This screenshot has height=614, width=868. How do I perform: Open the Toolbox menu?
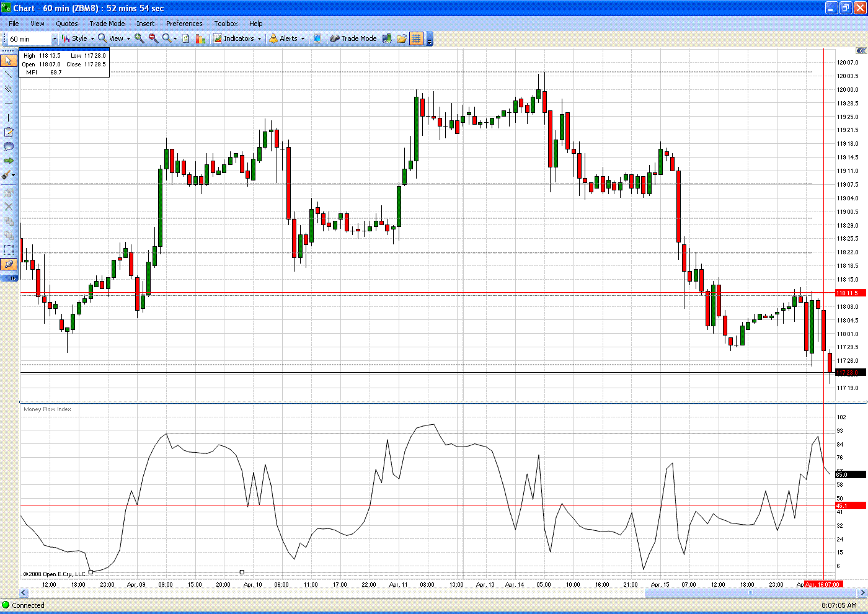point(226,24)
